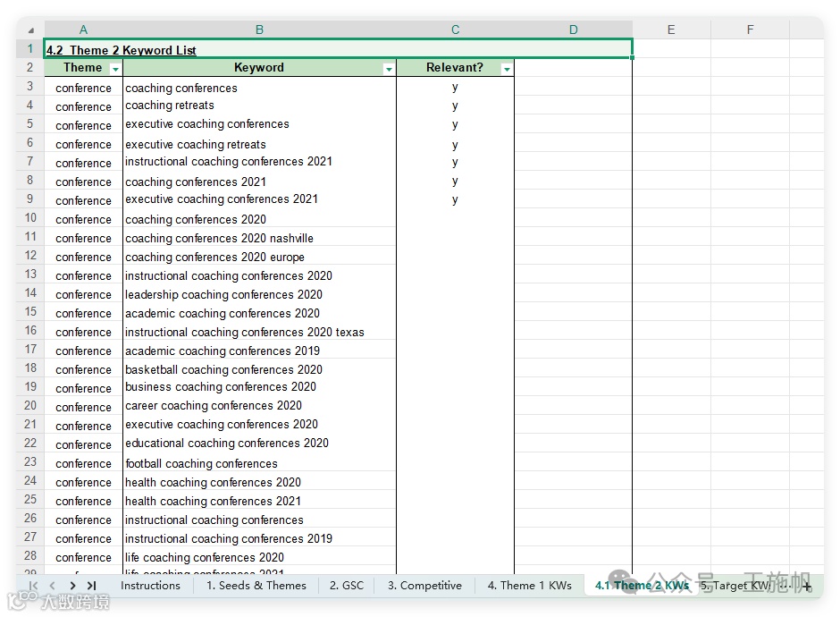Select cell 'executive coaching conferences' in row 5

(260, 123)
